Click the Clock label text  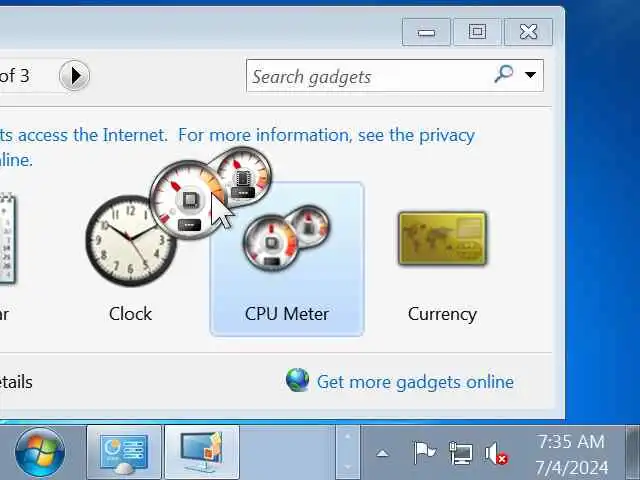(x=130, y=314)
